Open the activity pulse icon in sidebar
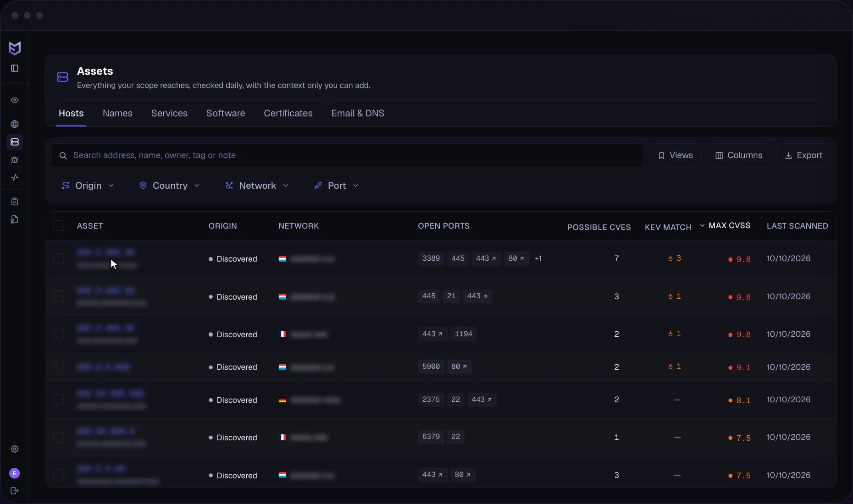The width and height of the screenshot is (853, 504). (15, 177)
